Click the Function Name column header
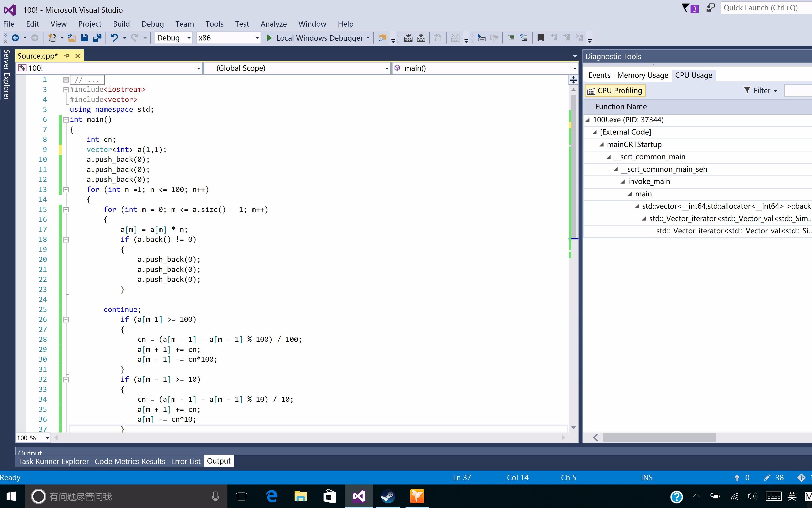The height and width of the screenshot is (508, 812). [621, 107]
